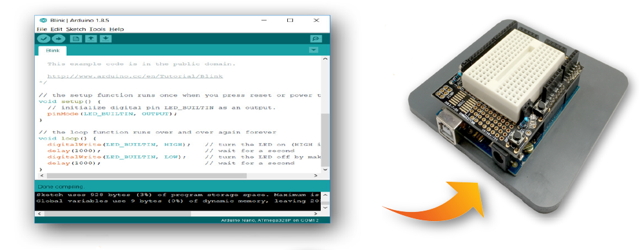Image resolution: width=644 pixels, height=250 pixels.
Task: Click the Arduino logo in the title bar
Action: tap(43, 20)
